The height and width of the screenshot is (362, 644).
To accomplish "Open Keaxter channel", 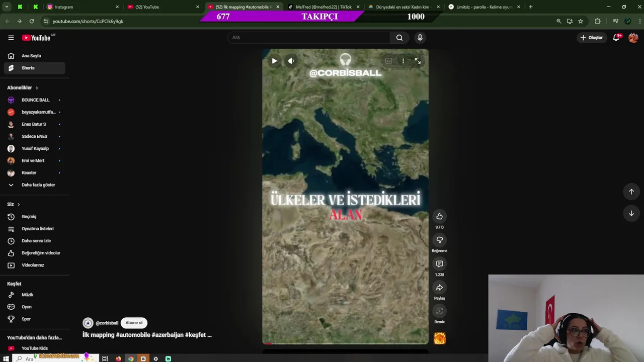I will pos(35,172).
